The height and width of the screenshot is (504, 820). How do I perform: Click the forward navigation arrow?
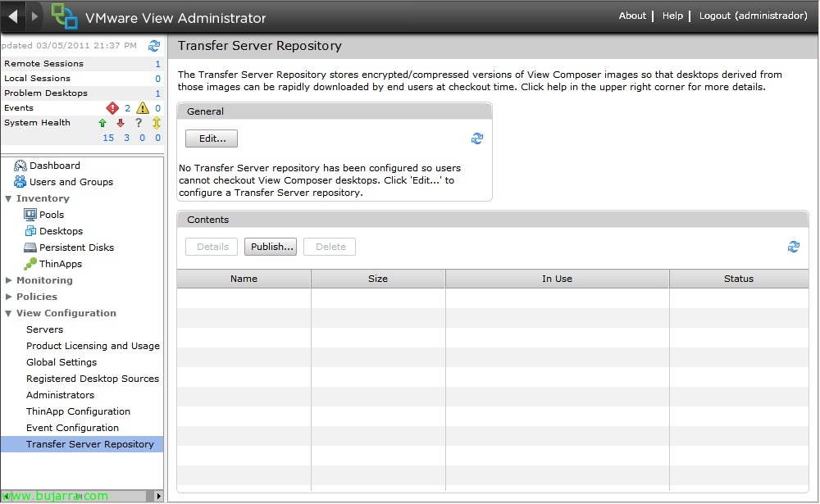pos(34,16)
